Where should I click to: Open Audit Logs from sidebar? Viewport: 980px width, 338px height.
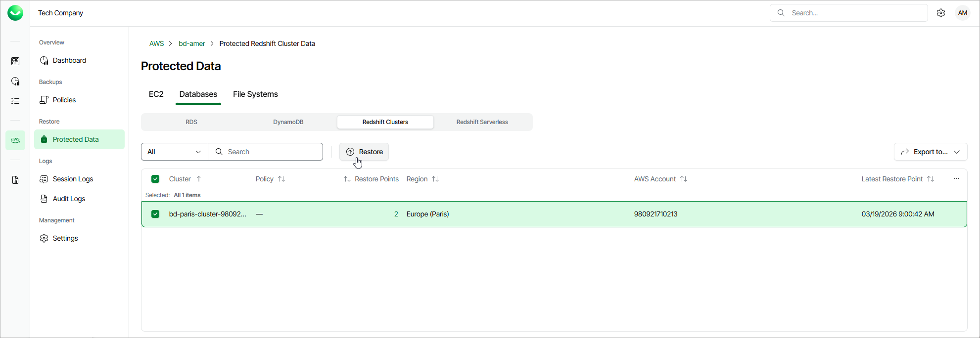[69, 199]
